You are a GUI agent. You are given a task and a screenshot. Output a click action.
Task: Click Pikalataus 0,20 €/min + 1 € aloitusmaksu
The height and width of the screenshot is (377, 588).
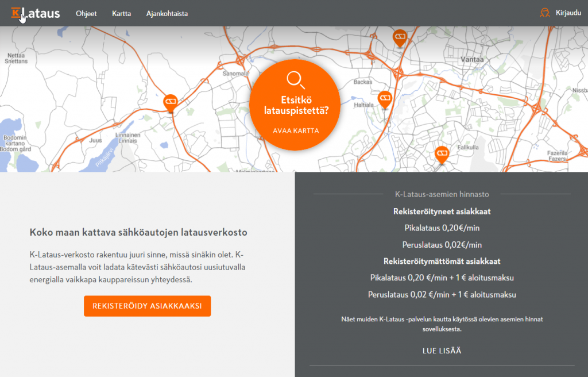click(x=442, y=278)
